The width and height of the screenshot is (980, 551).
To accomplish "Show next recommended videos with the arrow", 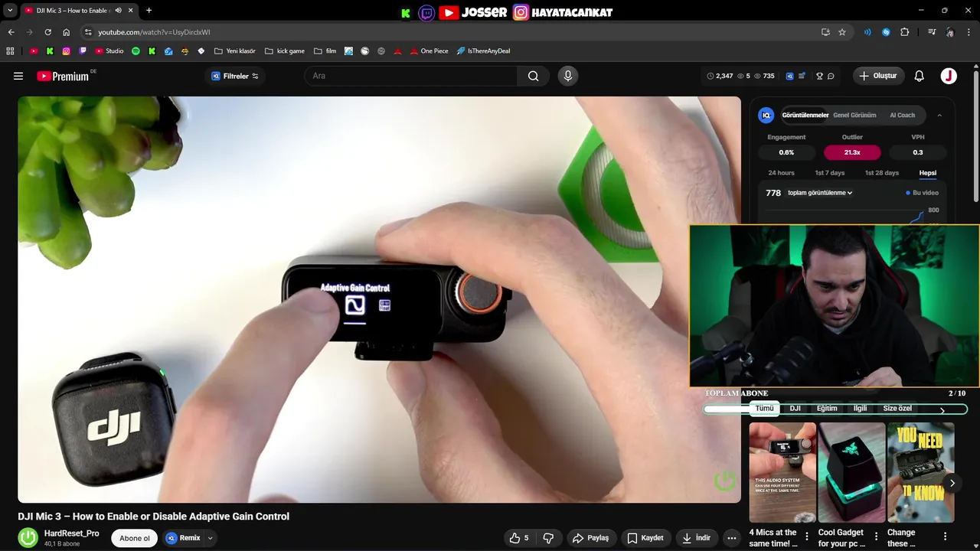I will click(x=952, y=483).
